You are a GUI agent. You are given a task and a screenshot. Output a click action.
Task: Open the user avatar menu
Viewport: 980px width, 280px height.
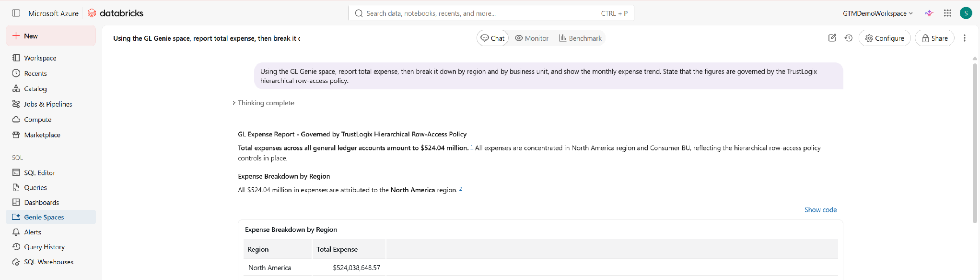tap(966, 13)
